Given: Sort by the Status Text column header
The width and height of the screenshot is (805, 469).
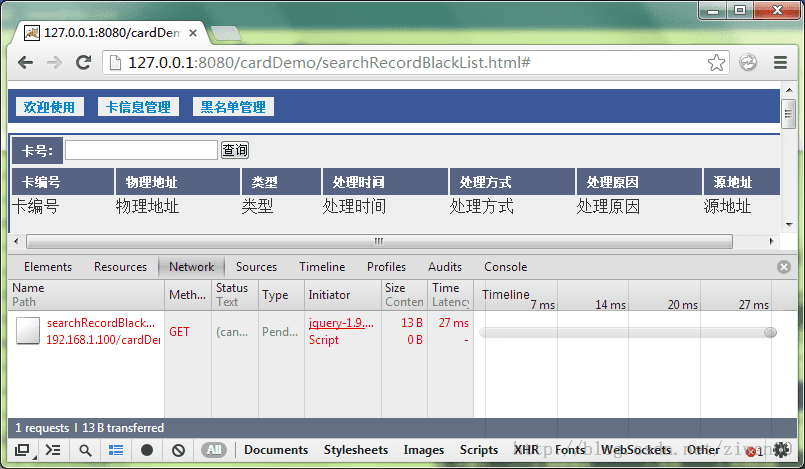Looking at the screenshot, I should tap(235, 295).
